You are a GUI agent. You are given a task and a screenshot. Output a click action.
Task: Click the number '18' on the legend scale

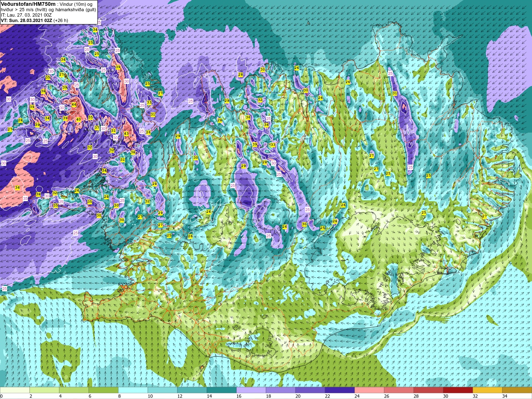268,396
